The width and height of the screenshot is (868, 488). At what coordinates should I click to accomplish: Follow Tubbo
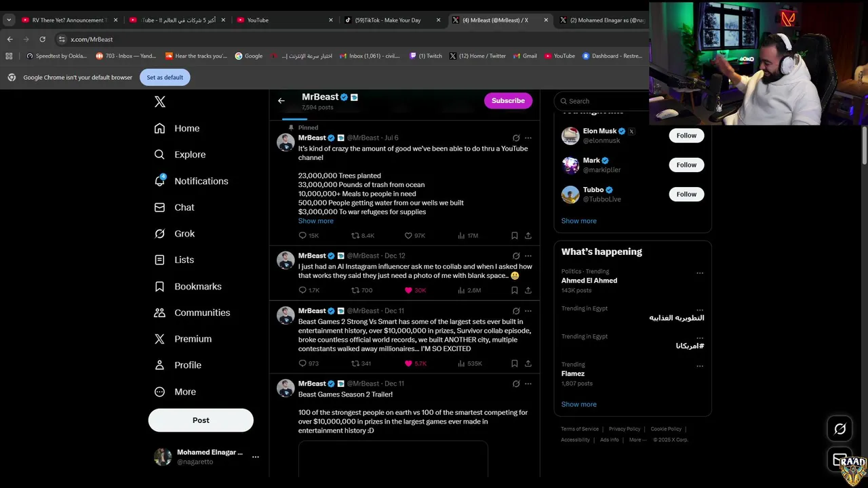tap(686, 194)
